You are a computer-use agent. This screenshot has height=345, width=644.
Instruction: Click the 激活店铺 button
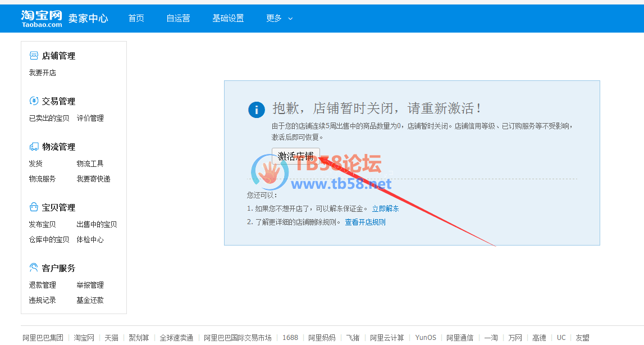(x=296, y=156)
